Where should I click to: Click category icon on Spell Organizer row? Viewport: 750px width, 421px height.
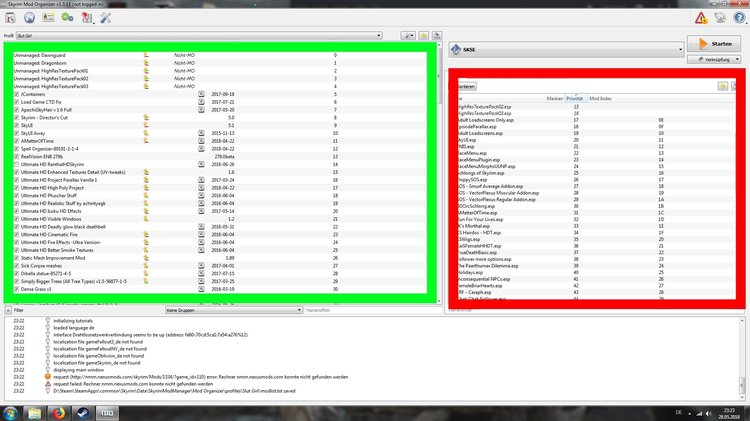(201, 149)
